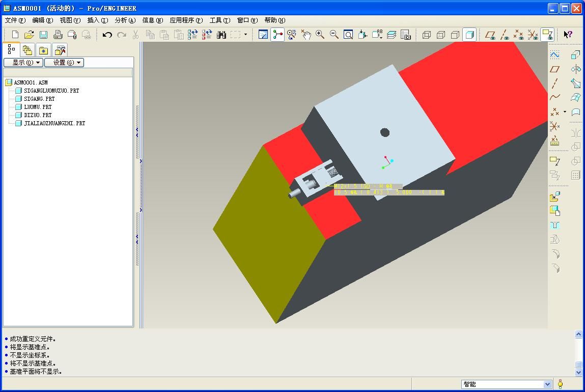The image size is (585, 392).
Task: Open an existing file via folder icon
Action: point(29,35)
